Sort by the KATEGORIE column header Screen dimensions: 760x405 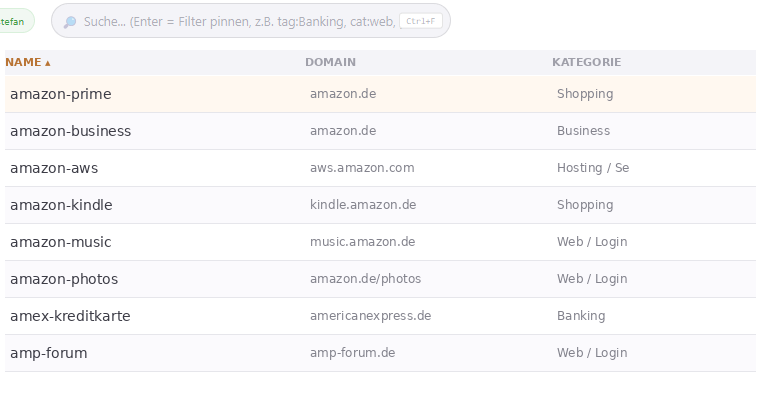[586, 62]
